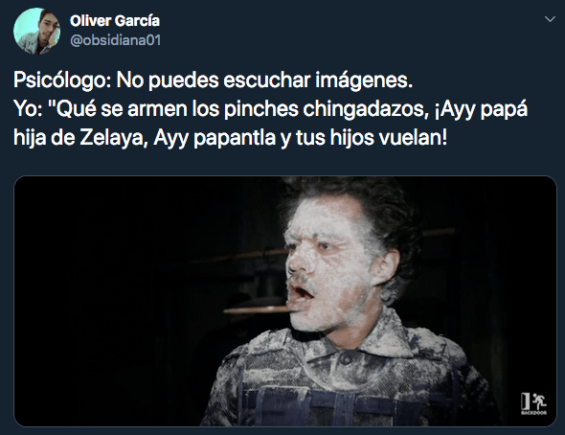
Task: Click the word 'Zelaya' in tweet
Action: [x=111, y=138]
